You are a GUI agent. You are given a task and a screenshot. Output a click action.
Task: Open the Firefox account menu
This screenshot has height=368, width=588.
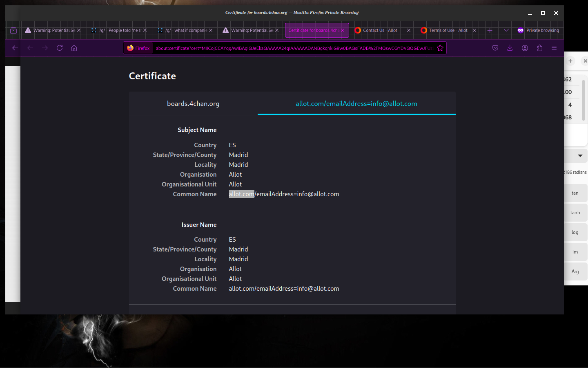click(x=525, y=48)
